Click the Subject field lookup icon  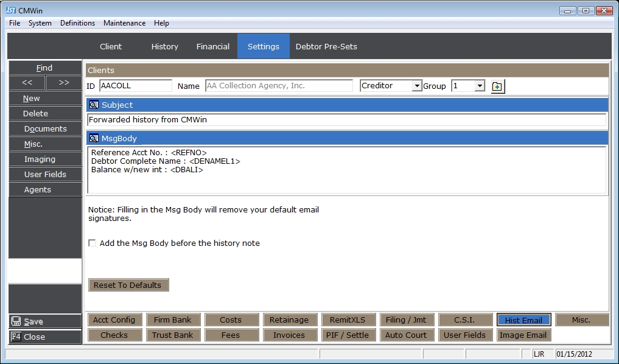[x=94, y=105]
